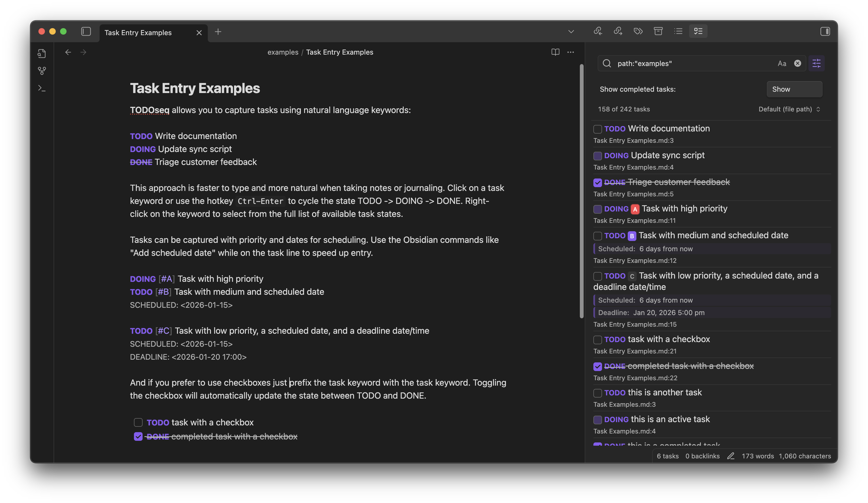Toggle case-sensitive search with the Aa control

782,63
